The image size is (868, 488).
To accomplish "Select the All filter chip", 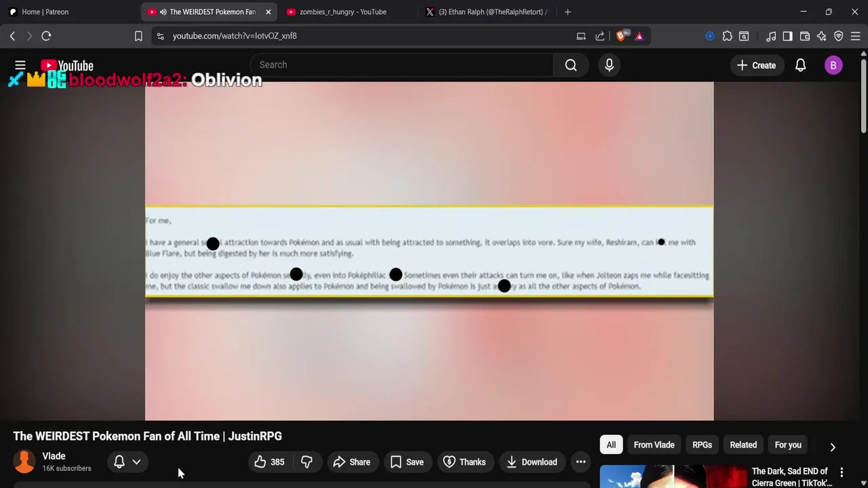I will [611, 445].
